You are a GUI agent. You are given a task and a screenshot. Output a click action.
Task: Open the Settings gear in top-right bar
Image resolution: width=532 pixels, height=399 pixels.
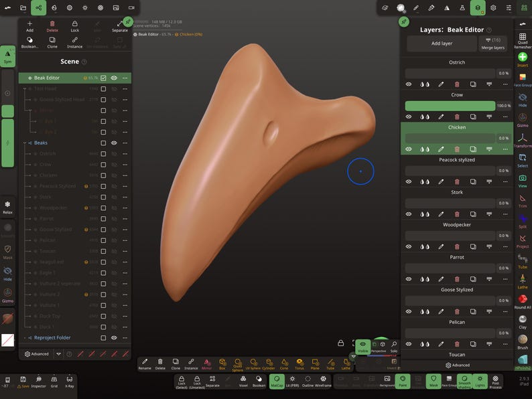pyautogui.click(x=493, y=7)
